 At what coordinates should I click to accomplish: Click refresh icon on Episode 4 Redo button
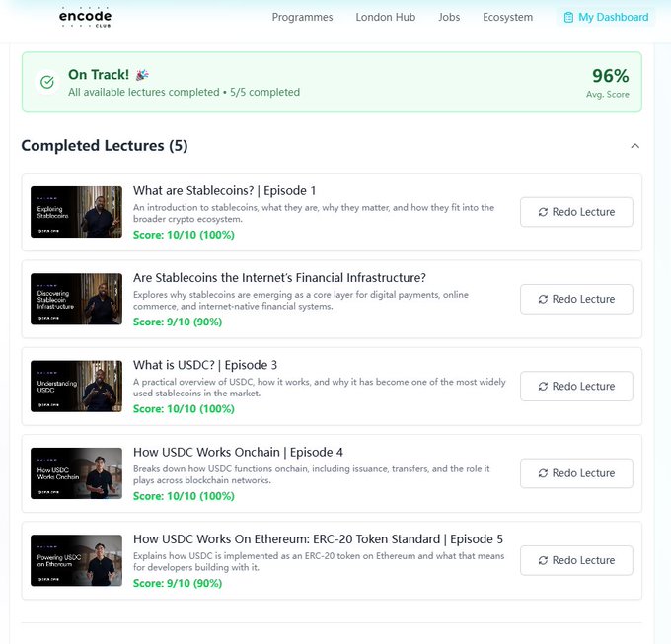coord(543,473)
